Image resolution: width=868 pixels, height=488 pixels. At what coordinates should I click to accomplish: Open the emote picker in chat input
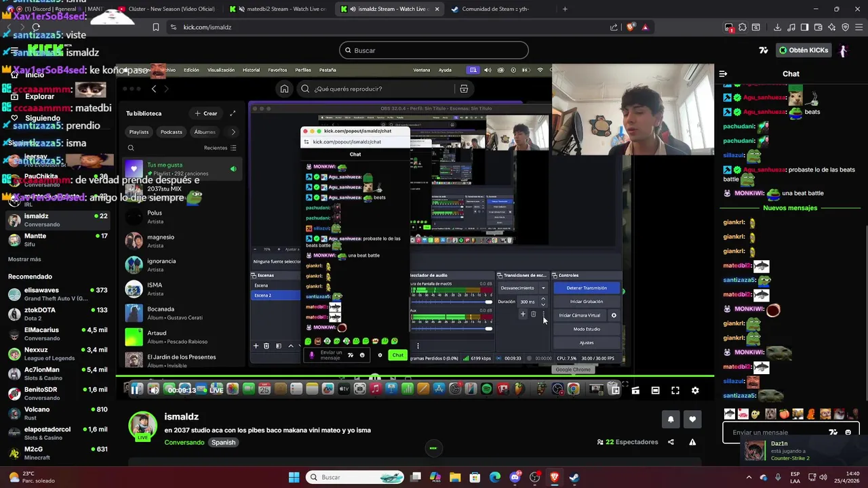click(848, 432)
